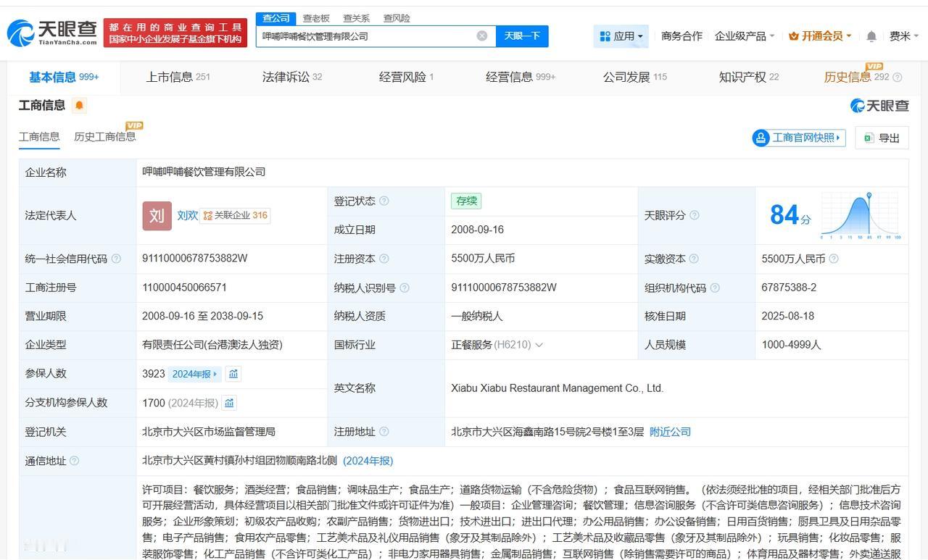Open the 应用 dropdown menu
Viewport: 928px width, 560px height.
click(621, 35)
